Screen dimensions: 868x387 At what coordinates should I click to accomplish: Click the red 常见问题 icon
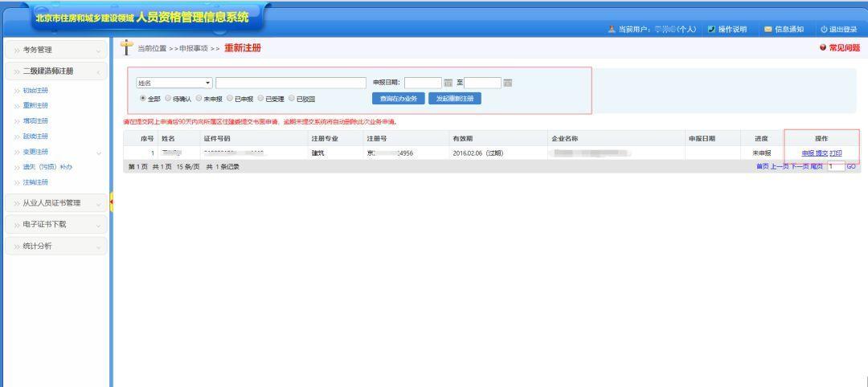(x=823, y=48)
